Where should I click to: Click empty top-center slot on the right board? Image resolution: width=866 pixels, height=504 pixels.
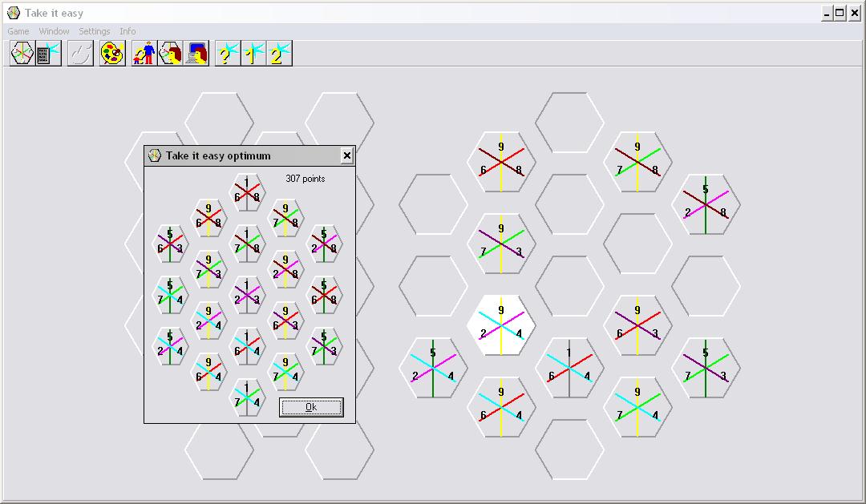tap(569, 123)
